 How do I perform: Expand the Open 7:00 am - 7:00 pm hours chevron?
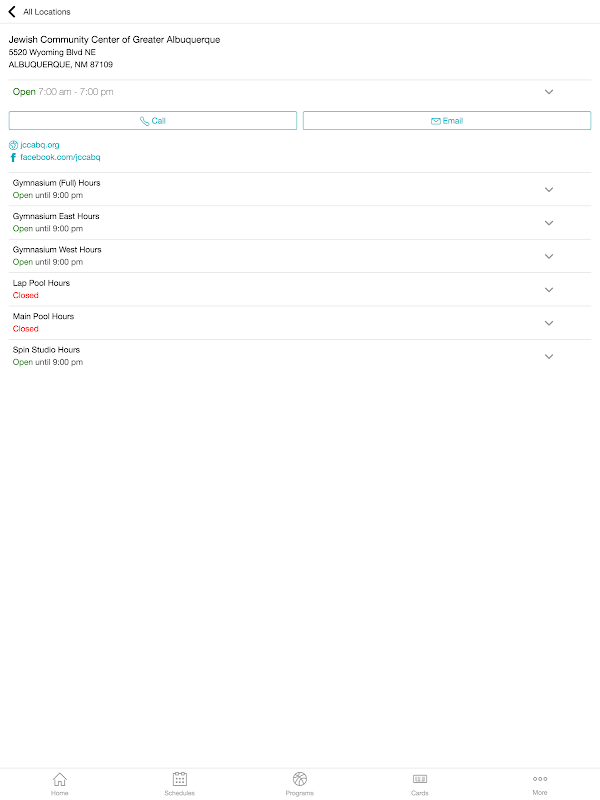[549, 92]
